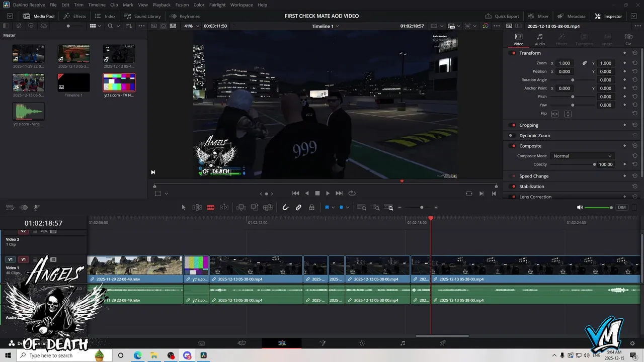
Task: Open the Composite Mode Normal dropdown
Action: click(582, 156)
